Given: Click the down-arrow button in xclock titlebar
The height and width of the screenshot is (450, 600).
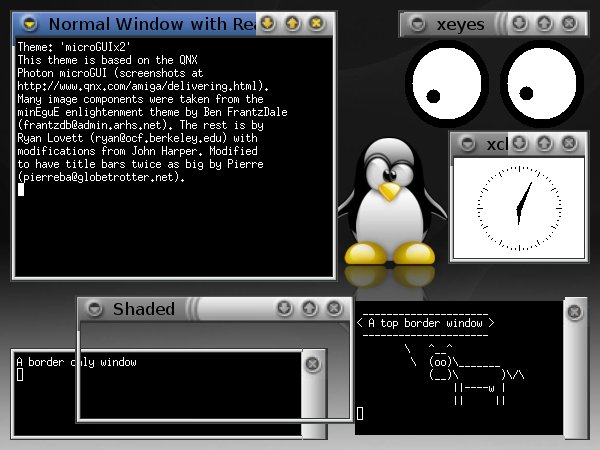Looking at the screenshot, I should click(x=519, y=143).
